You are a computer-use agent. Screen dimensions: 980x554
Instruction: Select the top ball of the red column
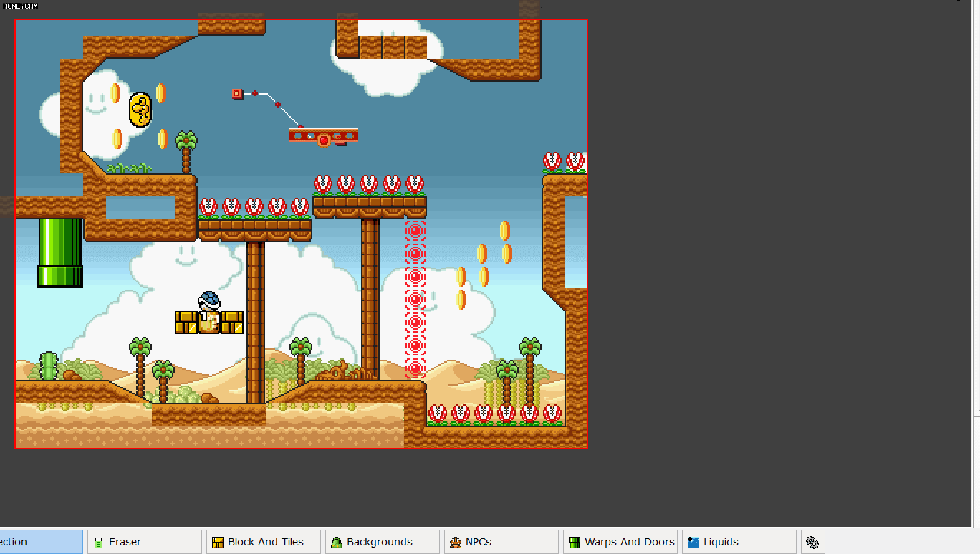pos(415,231)
